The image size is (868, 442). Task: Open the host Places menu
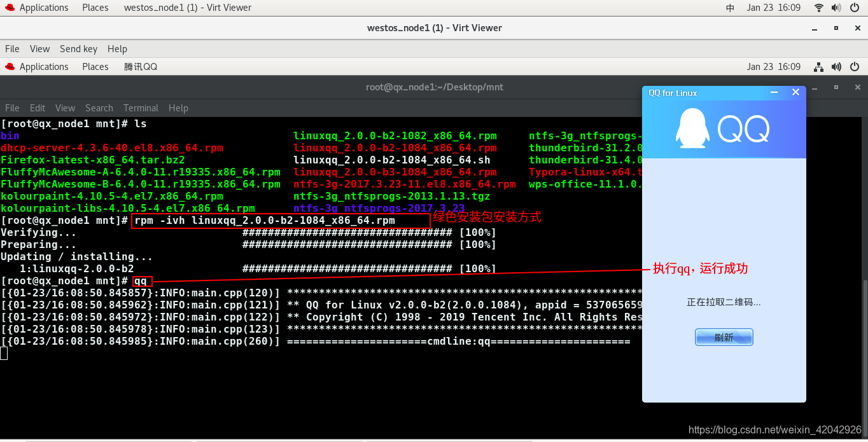pyautogui.click(x=95, y=8)
